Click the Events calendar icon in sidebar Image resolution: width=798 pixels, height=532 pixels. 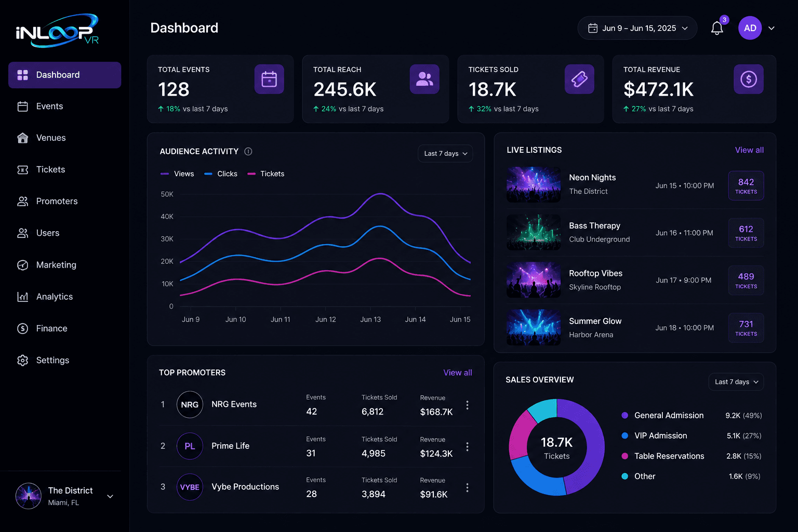22,107
